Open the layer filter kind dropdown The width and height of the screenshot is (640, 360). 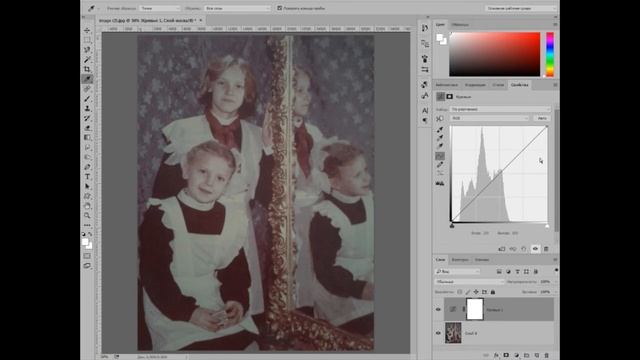458,271
